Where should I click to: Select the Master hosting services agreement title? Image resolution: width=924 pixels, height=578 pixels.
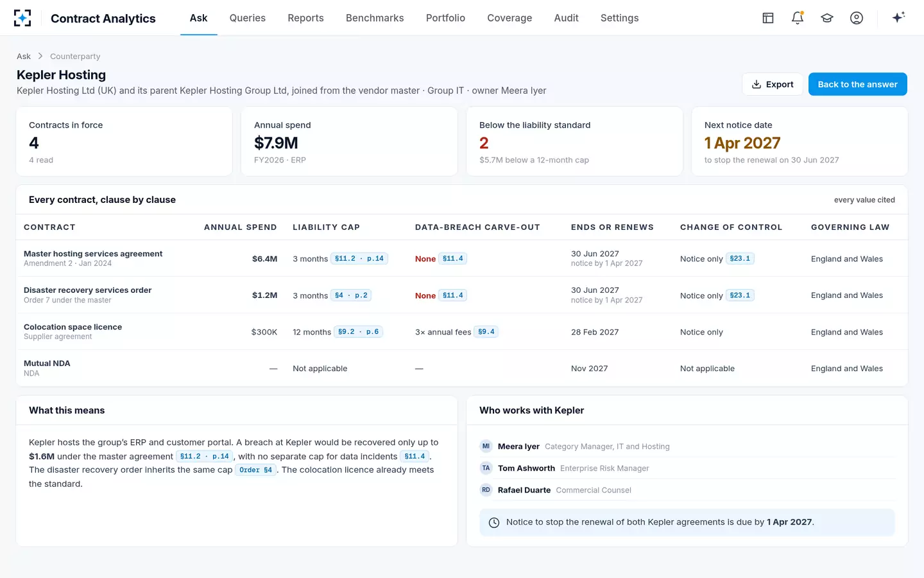[93, 254]
